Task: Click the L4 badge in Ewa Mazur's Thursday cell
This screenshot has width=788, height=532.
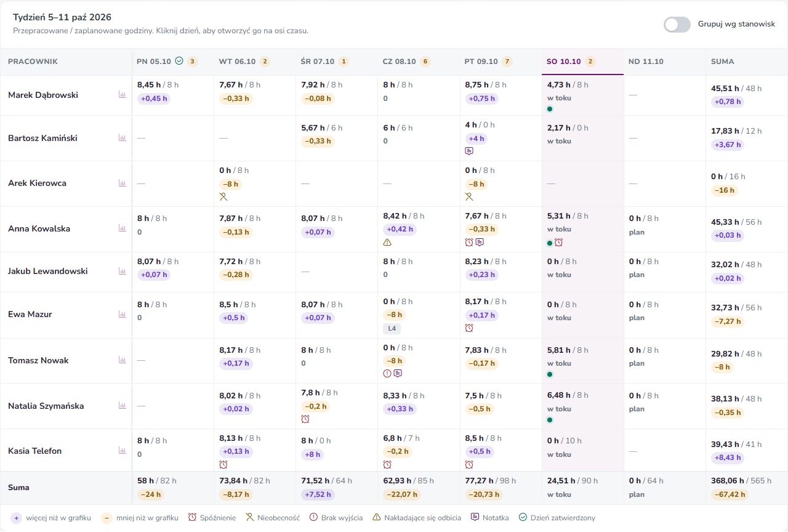Action: pos(392,328)
